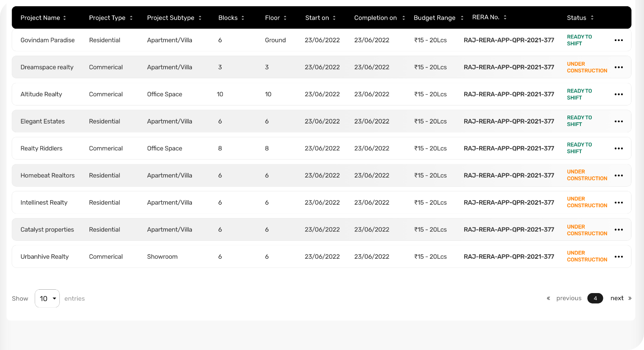
Task: Select the Dreamspace realty project name
Action: pos(47,67)
